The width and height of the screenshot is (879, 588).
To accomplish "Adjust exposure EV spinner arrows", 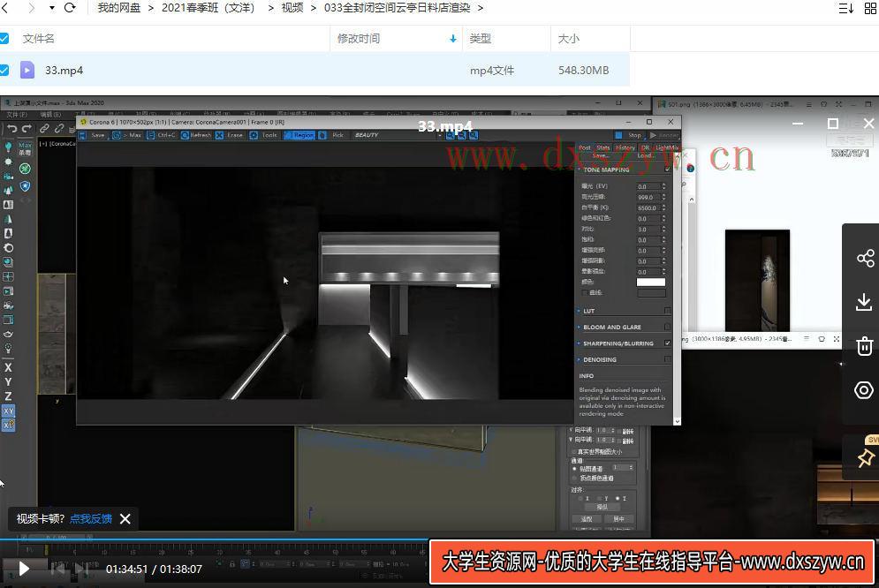I will (x=663, y=186).
